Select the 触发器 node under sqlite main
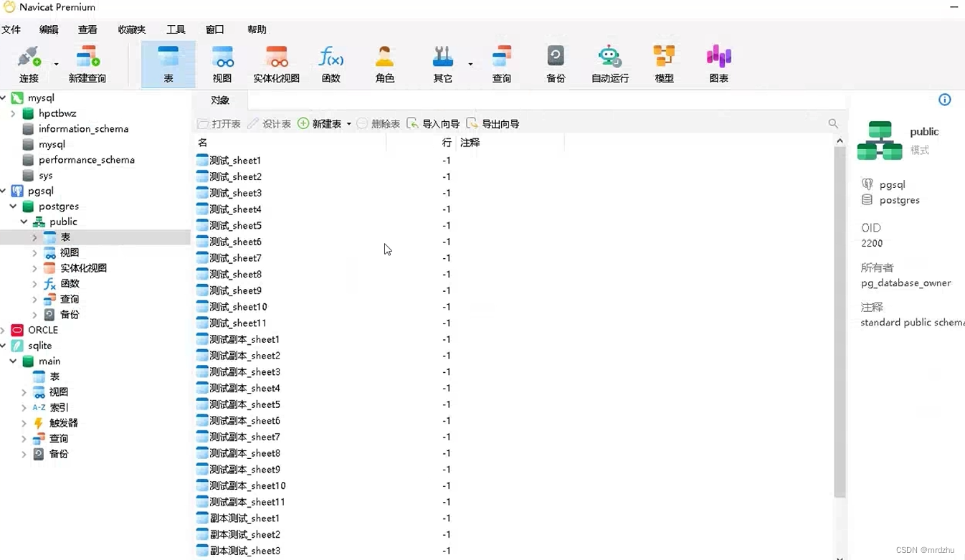Image resolution: width=965 pixels, height=560 pixels. (63, 422)
